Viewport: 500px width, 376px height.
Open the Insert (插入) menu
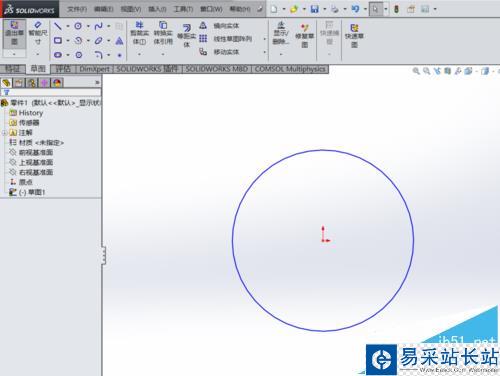click(x=157, y=9)
